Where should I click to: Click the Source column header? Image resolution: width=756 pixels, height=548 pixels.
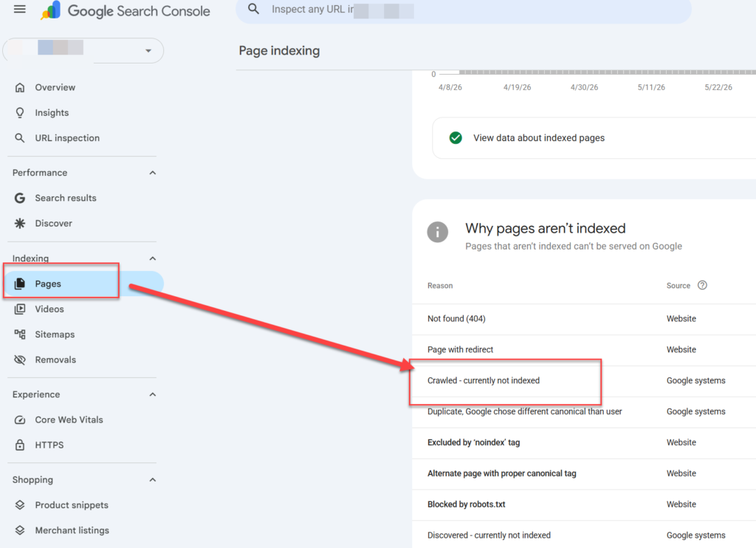[678, 286]
